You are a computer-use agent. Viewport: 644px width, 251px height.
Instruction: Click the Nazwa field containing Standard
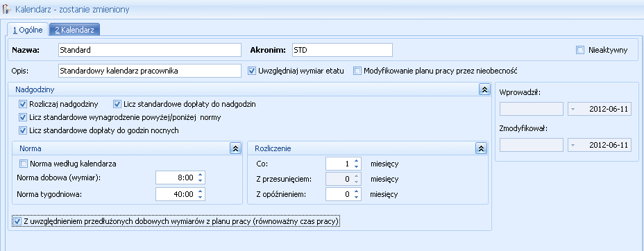click(x=149, y=50)
